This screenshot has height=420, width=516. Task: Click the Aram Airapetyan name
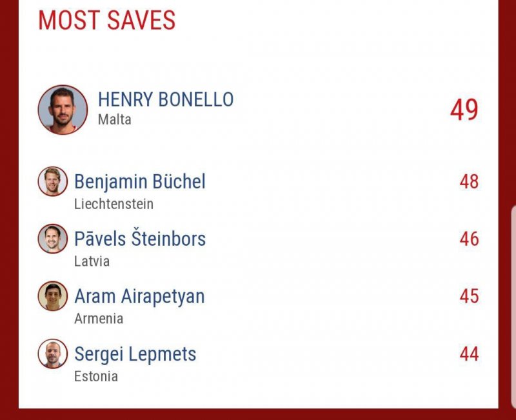click(x=139, y=296)
